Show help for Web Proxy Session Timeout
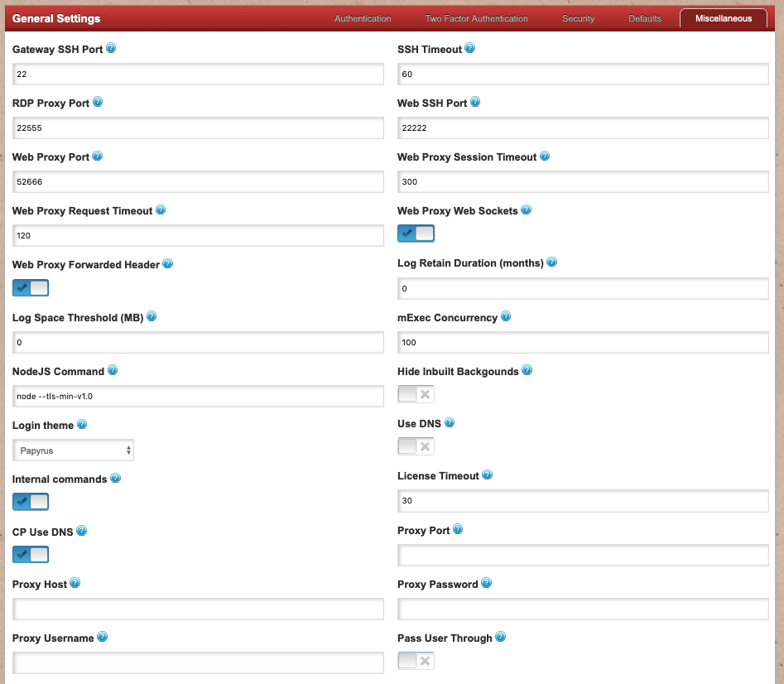The width and height of the screenshot is (784, 684). (545, 157)
